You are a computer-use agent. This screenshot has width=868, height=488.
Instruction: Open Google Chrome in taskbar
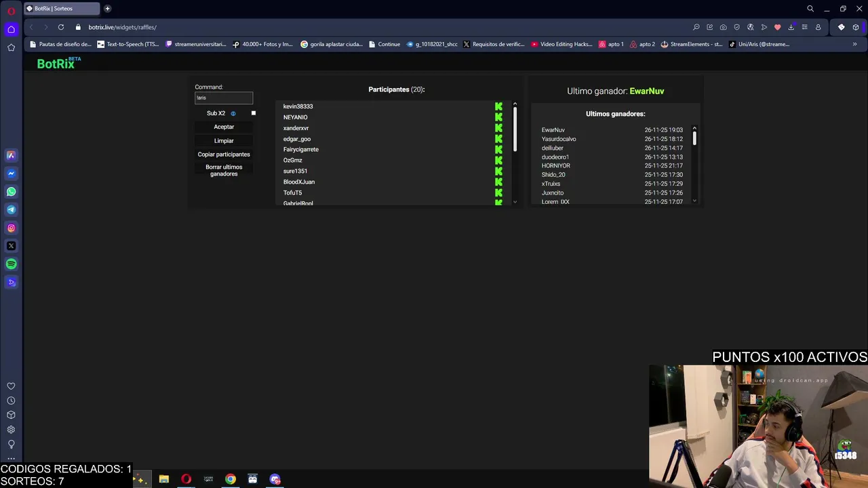[231, 479]
